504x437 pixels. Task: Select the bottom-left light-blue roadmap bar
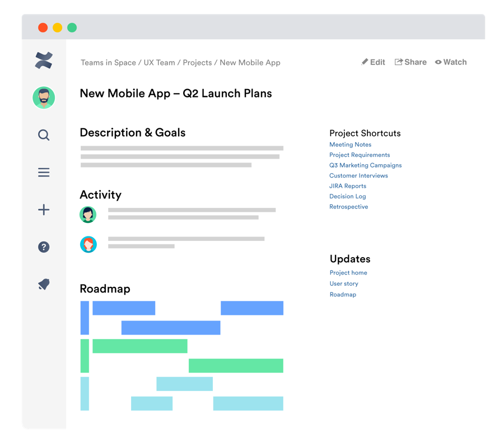click(152, 403)
